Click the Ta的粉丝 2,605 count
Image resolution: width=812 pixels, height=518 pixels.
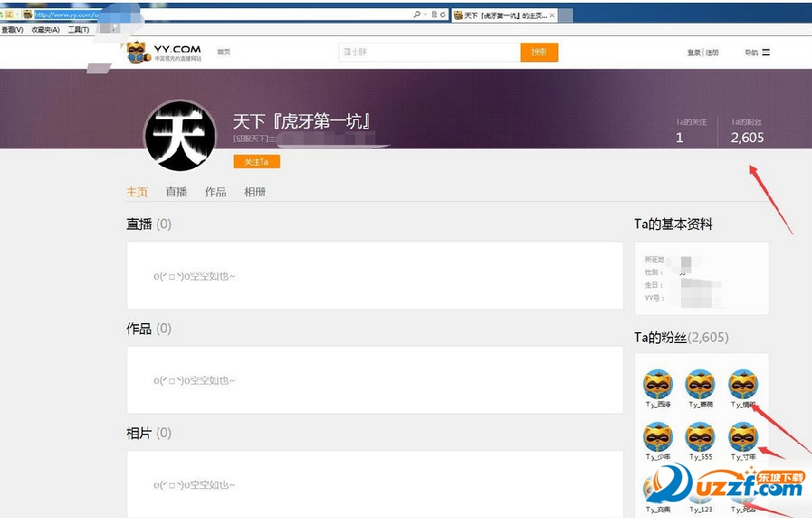tap(747, 137)
